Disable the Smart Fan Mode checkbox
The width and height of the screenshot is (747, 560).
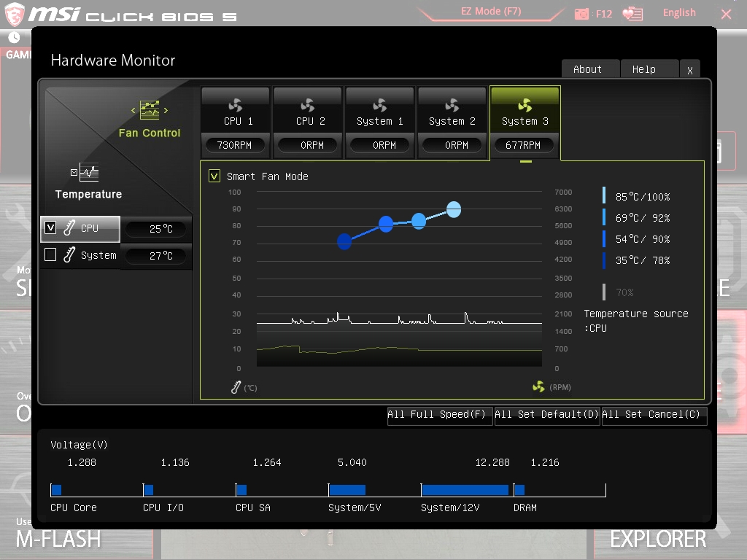(214, 176)
